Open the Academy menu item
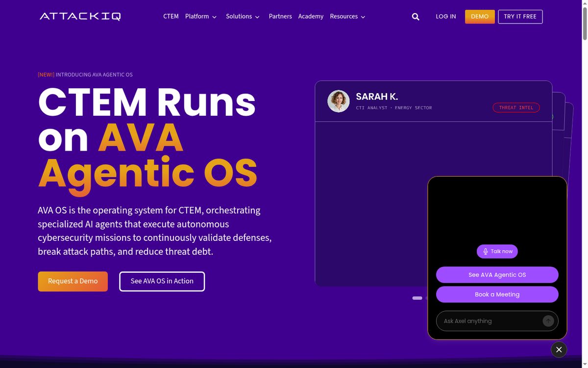The image size is (588, 368). [x=311, y=16]
